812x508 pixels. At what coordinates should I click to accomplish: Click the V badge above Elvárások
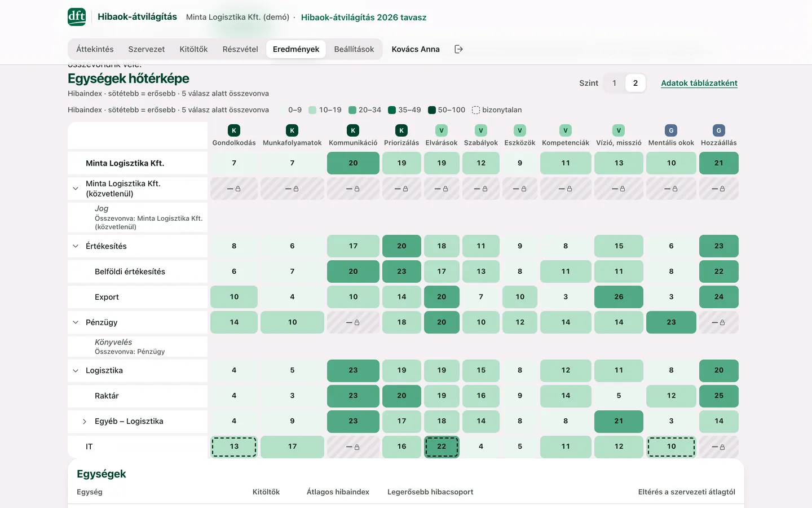click(442, 130)
